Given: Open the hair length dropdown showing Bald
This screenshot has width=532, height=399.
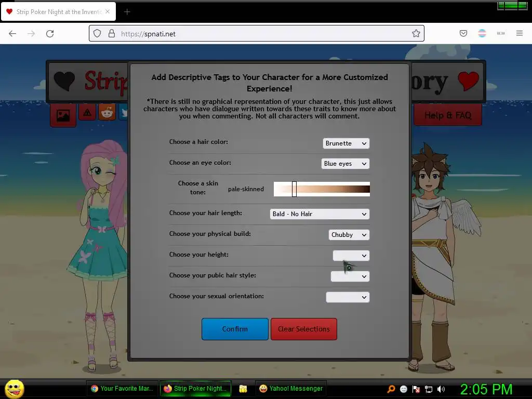Looking at the screenshot, I should pos(320,214).
